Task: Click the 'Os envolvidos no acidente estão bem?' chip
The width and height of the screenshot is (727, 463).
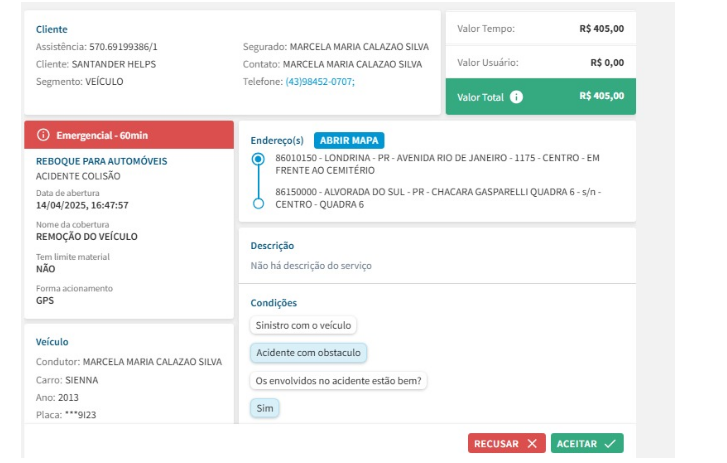Action: click(338, 381)
